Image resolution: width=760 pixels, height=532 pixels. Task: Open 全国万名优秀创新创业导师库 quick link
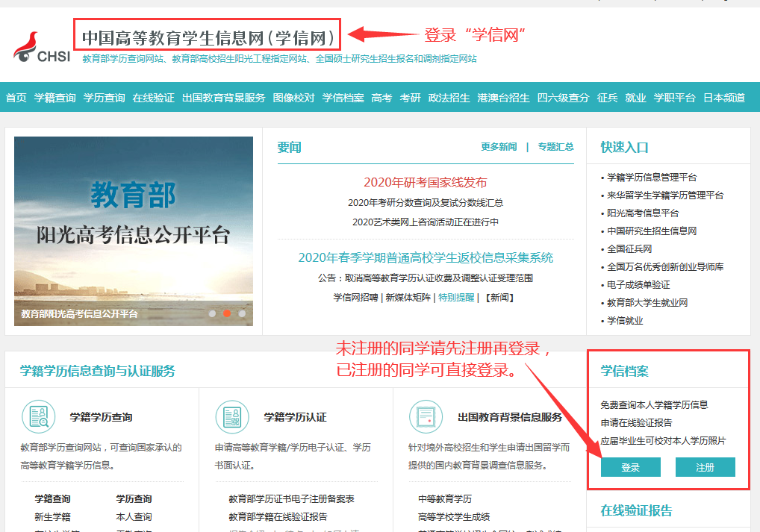tap(665, 267)
